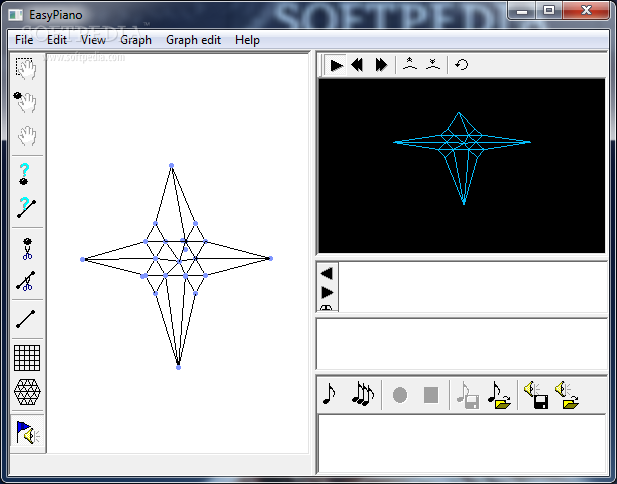617x484 pixels.
Task: Open the File menu
Action: pyautogui.click(x=24, y=40)
